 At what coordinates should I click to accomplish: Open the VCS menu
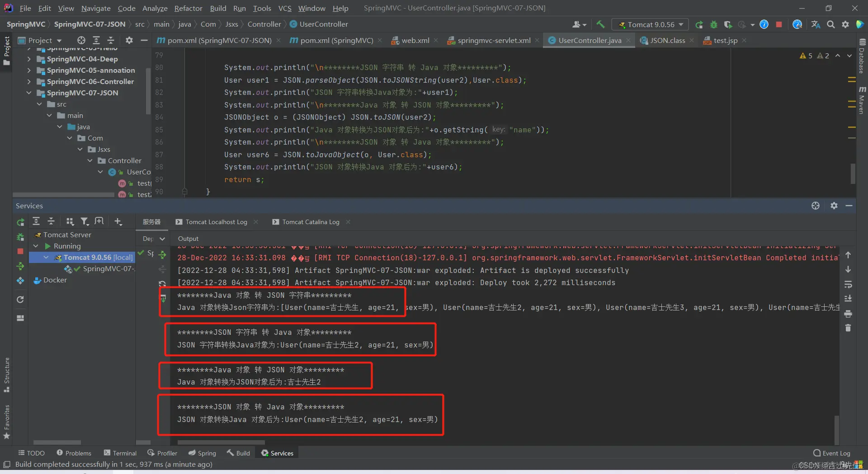[285, 8]
